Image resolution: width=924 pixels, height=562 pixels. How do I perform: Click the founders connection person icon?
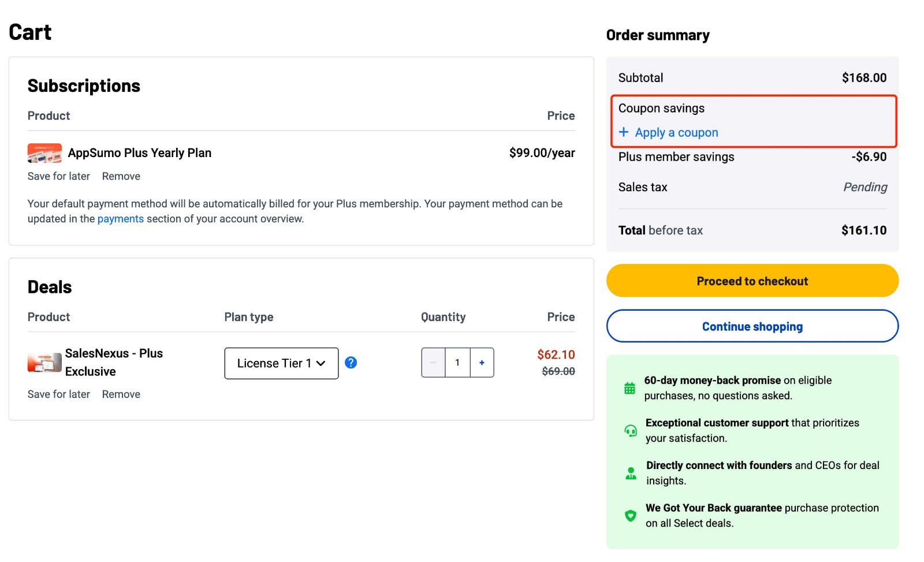pos(630,472)
